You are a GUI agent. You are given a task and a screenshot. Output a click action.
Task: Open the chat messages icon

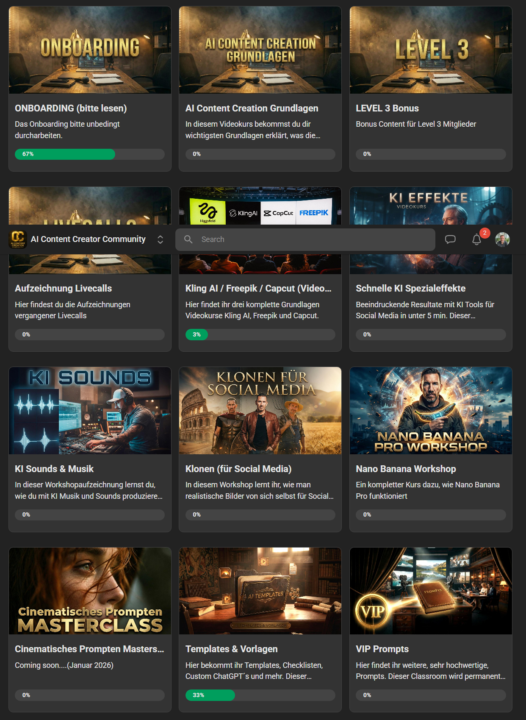(450, 239)
